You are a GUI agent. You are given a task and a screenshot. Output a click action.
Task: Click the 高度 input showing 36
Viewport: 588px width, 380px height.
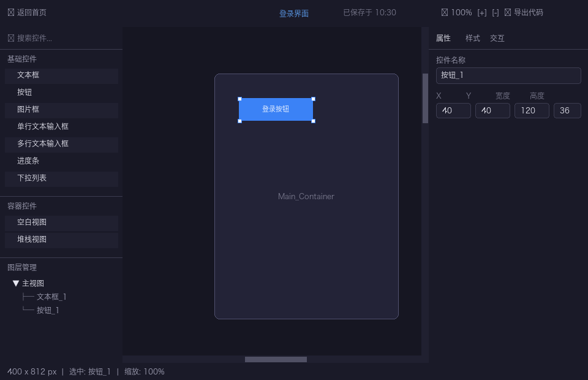(x=567, y=111)
